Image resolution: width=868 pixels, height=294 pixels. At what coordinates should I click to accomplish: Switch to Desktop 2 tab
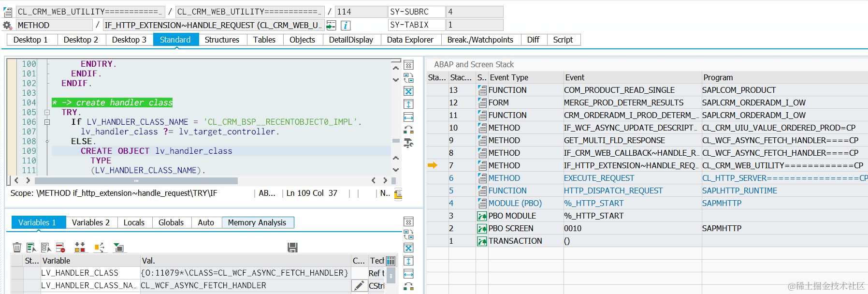click(x=81, y=40)
